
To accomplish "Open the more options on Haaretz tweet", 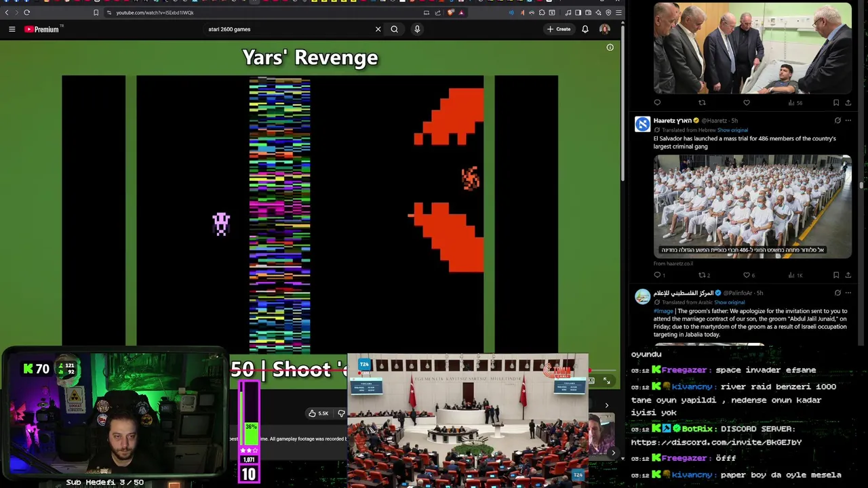I will click(x=848, y=121).
